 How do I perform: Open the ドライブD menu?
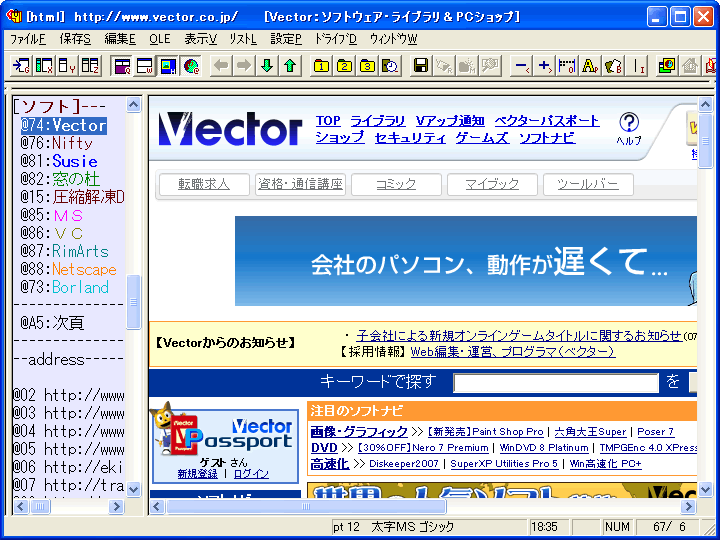click(336, 39)
